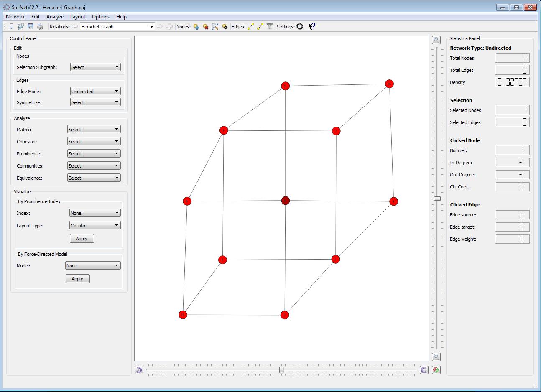Screen dimensions: 541x392
Task: Open the prominence Index dropdown
Action: (x=95, y=213)
